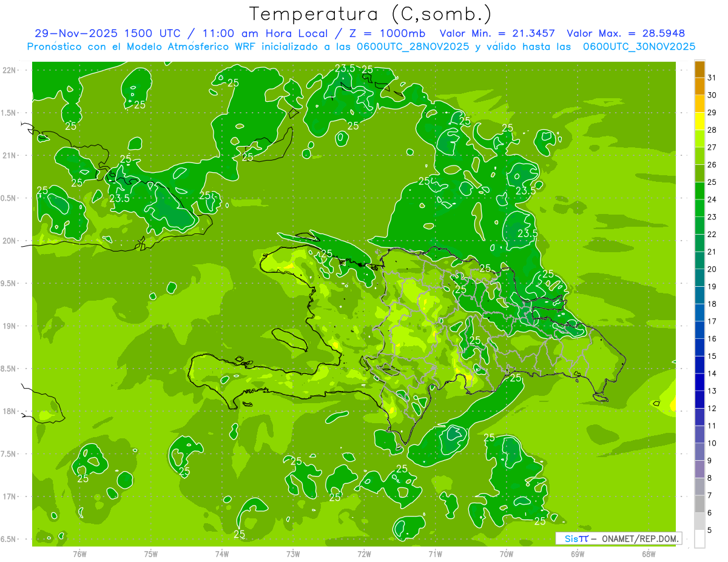Screen dimensions: 728x562
Task: Click the '20N' latitude label
Action: [x=10, y=241]
